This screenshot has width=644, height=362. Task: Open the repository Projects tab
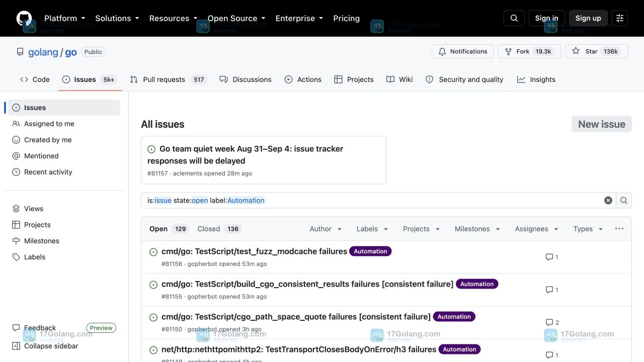click(354, 79)
